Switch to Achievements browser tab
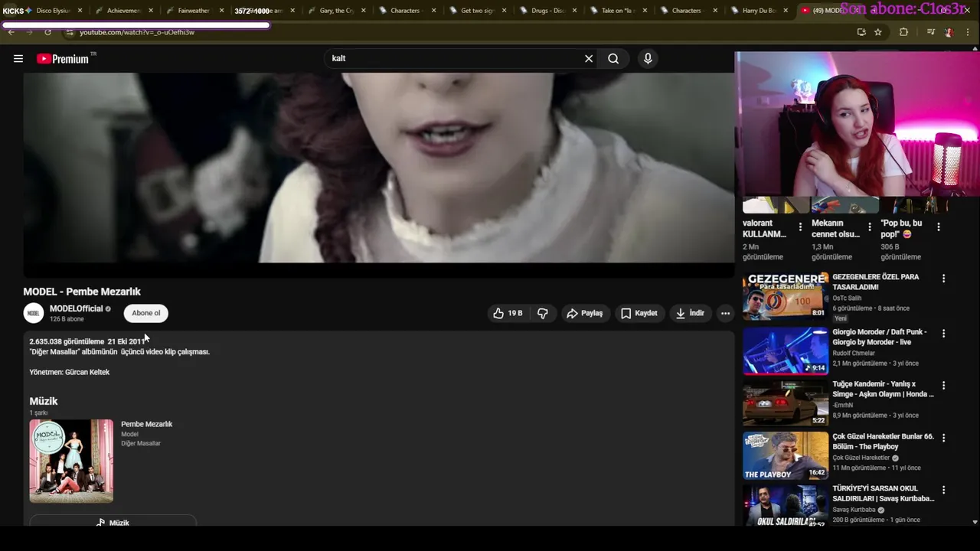This screenshot has height=551, width=980. coord(124,11)
